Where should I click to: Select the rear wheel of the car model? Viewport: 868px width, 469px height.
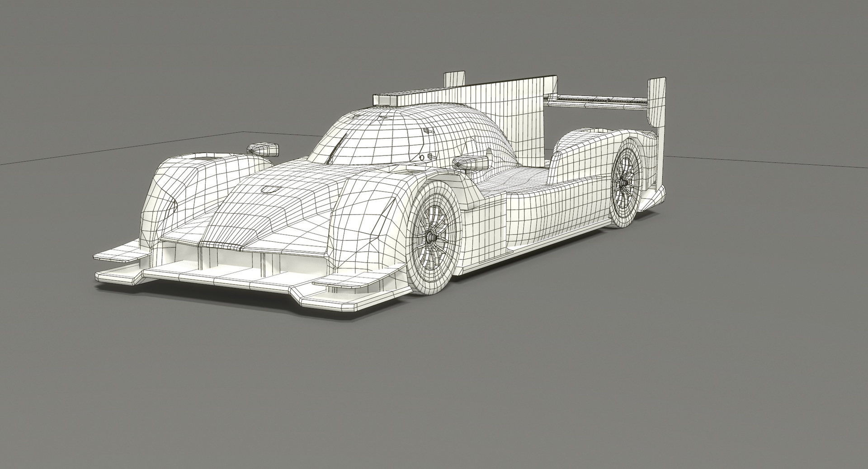pos(626,182)
